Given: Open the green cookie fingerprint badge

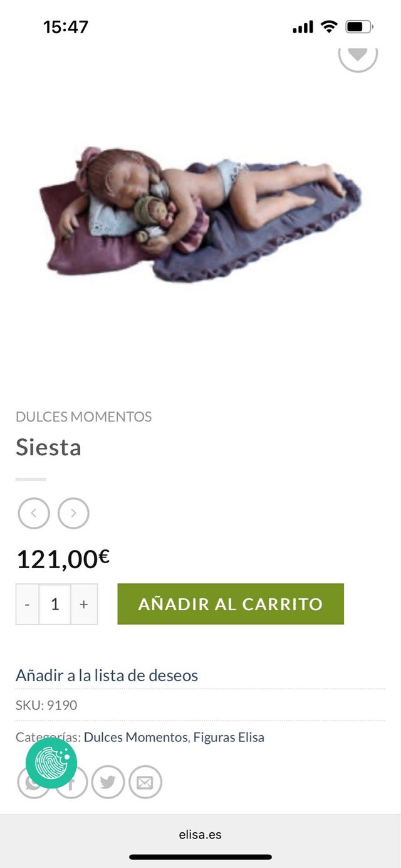Looking at the screenshot, I should [51, 763].
